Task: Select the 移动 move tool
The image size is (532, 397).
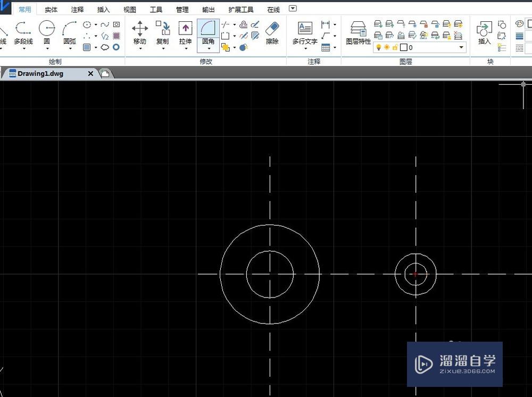Action: click(140, 33)
